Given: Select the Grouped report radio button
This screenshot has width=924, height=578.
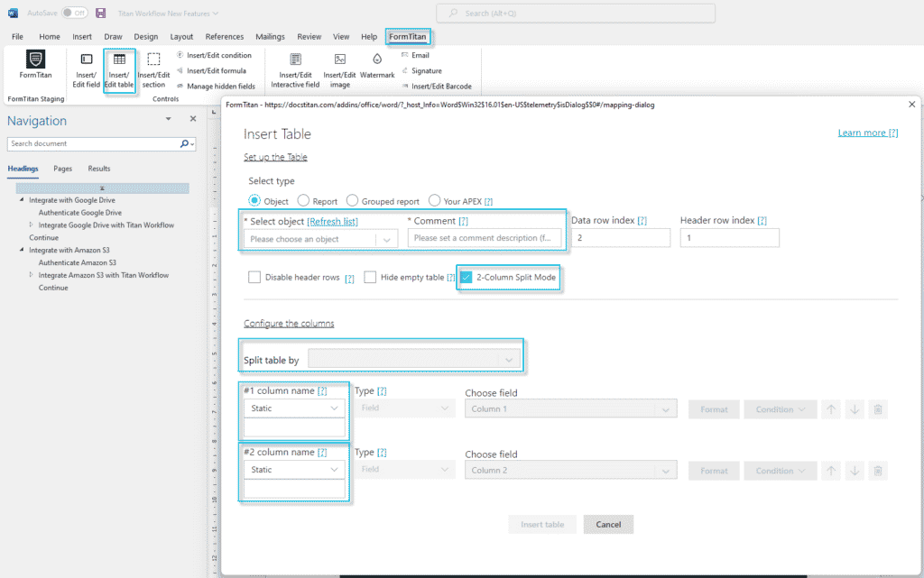Looking at the screenshot, I should coord(352,201).
